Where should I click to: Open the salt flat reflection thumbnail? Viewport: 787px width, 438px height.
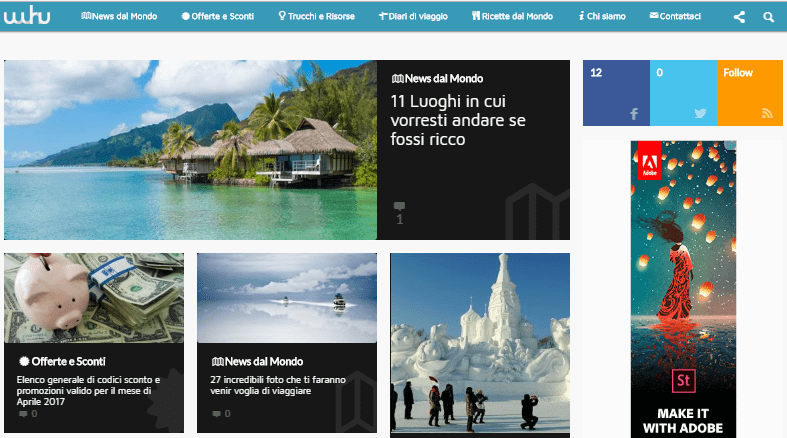tap(287, 298)
